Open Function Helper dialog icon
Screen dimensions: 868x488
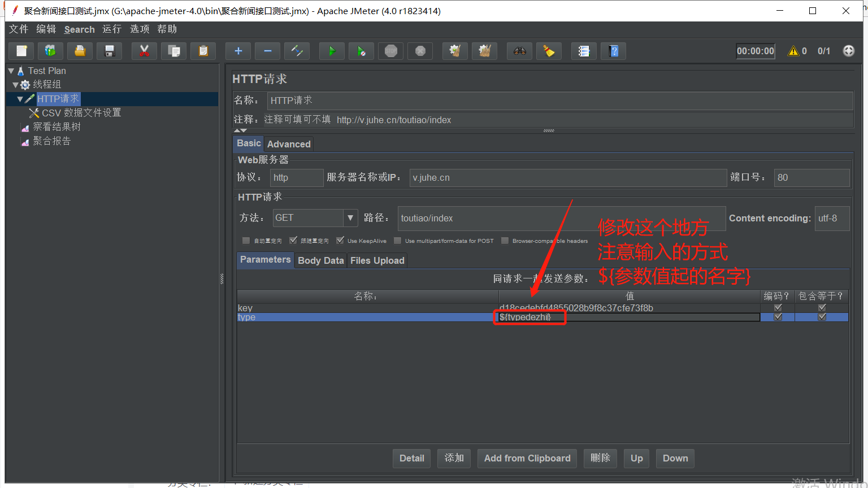coord(584,51)
